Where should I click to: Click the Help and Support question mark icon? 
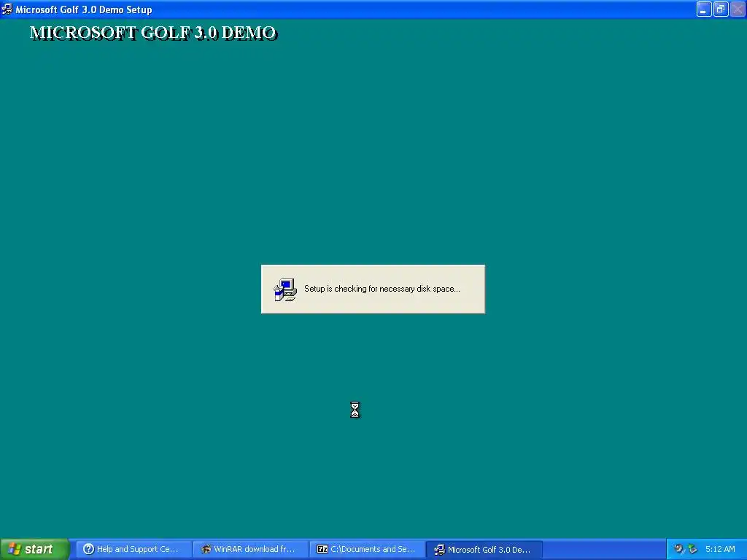(x=88, y=549)
